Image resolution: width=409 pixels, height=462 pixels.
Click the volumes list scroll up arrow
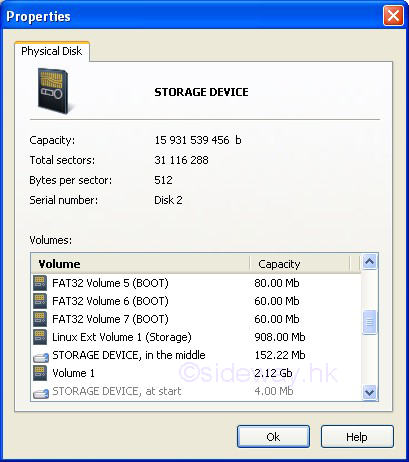point(370,262)
